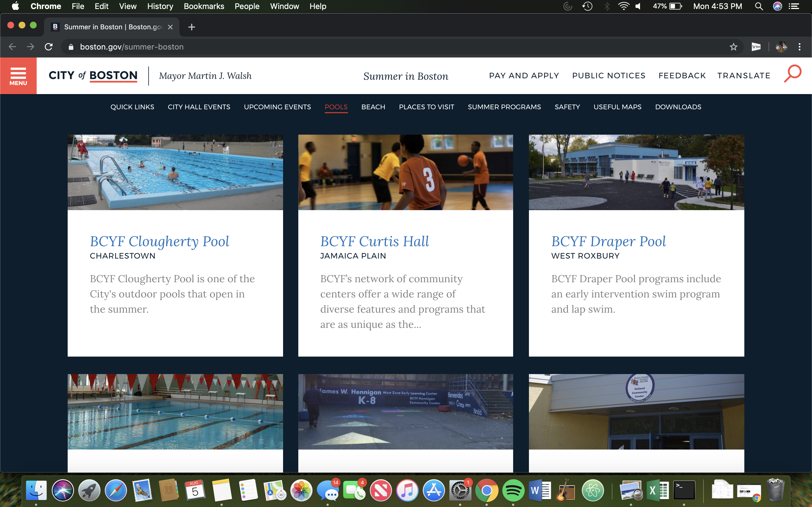Open a new browser tab
Viewport: 812px width, 507px height.
pyautogui.click(x=192, y=27)
